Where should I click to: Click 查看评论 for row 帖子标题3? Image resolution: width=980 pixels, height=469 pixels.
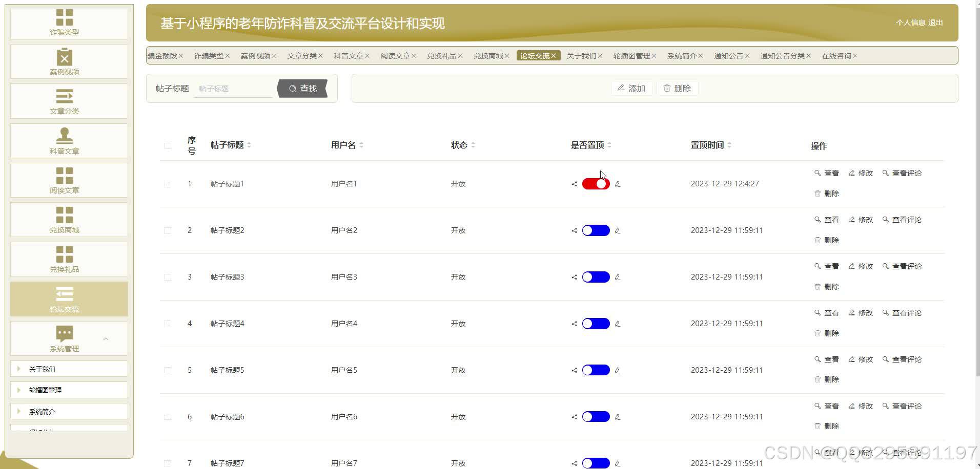(x=902, y=266)
